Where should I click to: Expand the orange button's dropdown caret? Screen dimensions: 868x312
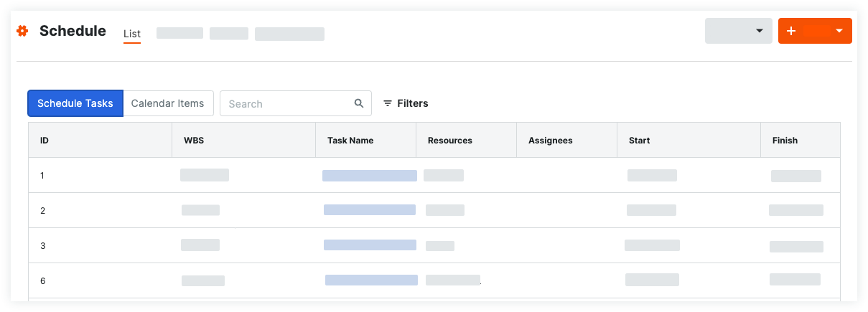point(839,31)
